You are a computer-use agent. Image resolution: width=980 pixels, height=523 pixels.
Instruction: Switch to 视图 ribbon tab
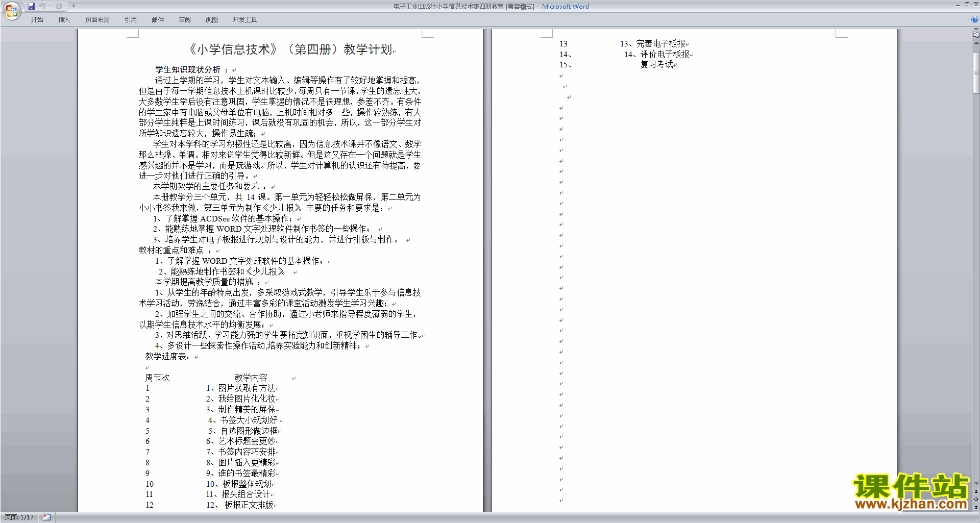pyautogui.click(x=212, y=19)
